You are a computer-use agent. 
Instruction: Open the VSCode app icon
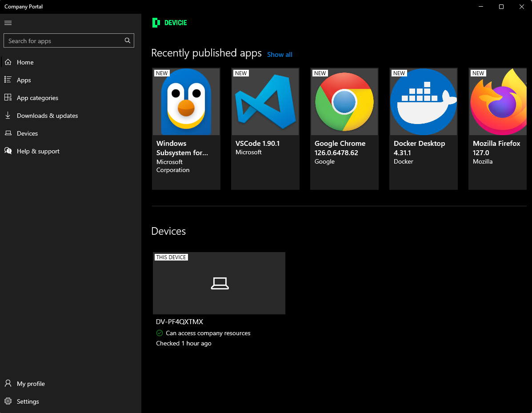[265, 101]
